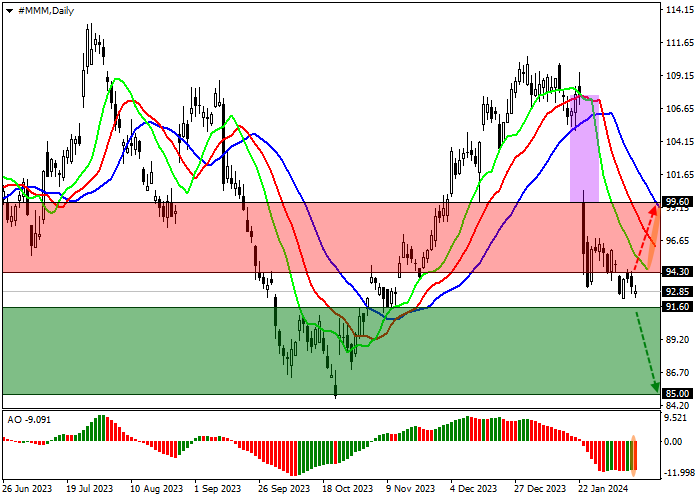This screenshot has height=500, width=700.
Task: Select the 114.15 price scale value
Action: click(x=680, y=10)
